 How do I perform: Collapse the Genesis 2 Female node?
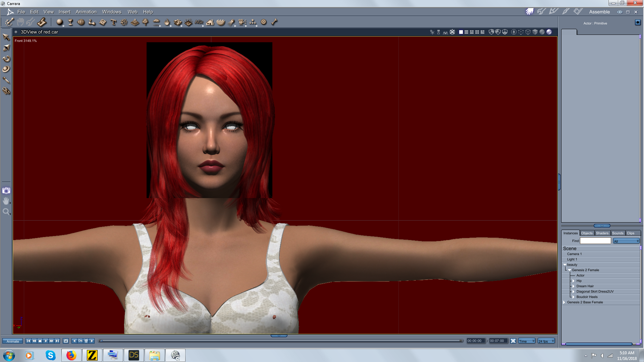pyautogui.click(x=570, y=270)
